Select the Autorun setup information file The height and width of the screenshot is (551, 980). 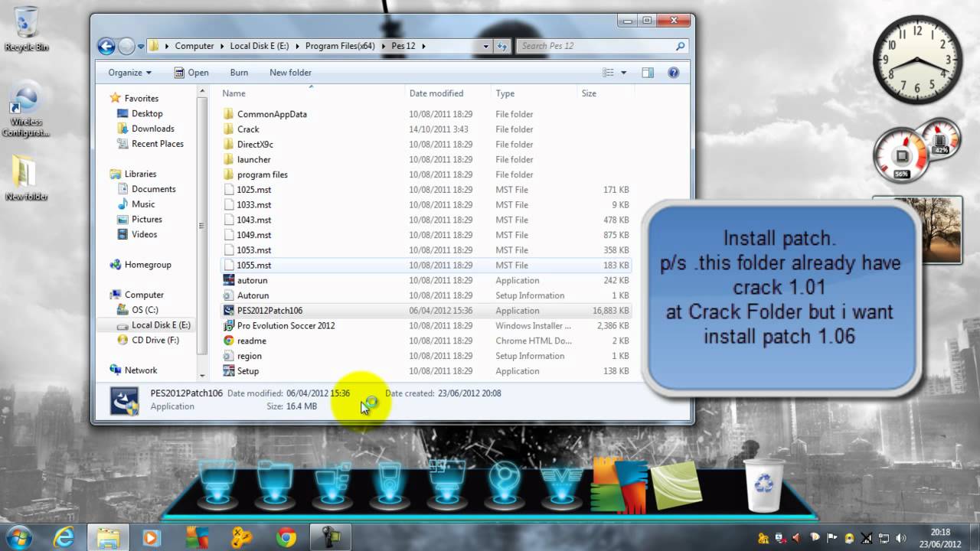[253, 295]
